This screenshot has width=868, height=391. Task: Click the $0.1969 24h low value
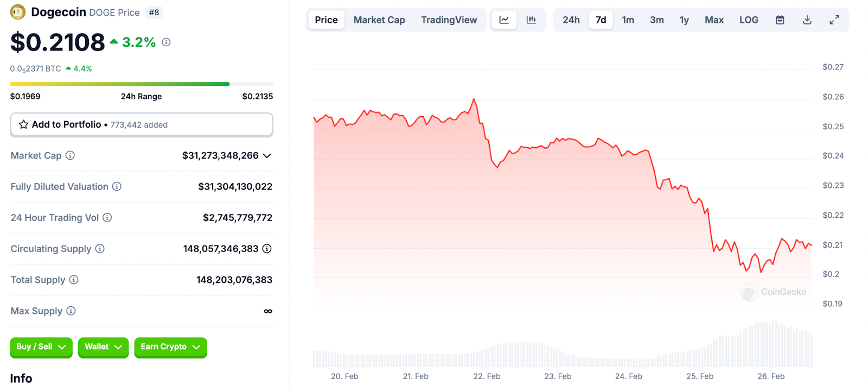click(x=25, y=96)
